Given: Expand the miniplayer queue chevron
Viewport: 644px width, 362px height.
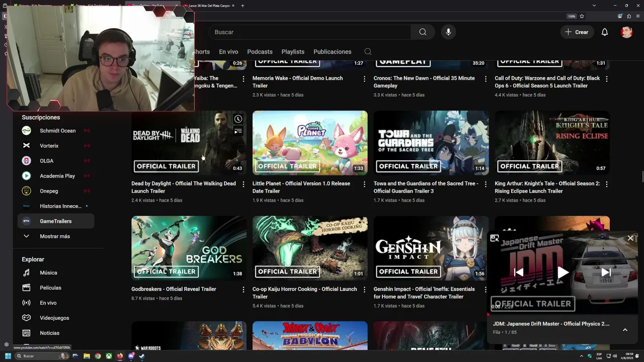Looking at the screenshot, I should click(x=625, y=330).
